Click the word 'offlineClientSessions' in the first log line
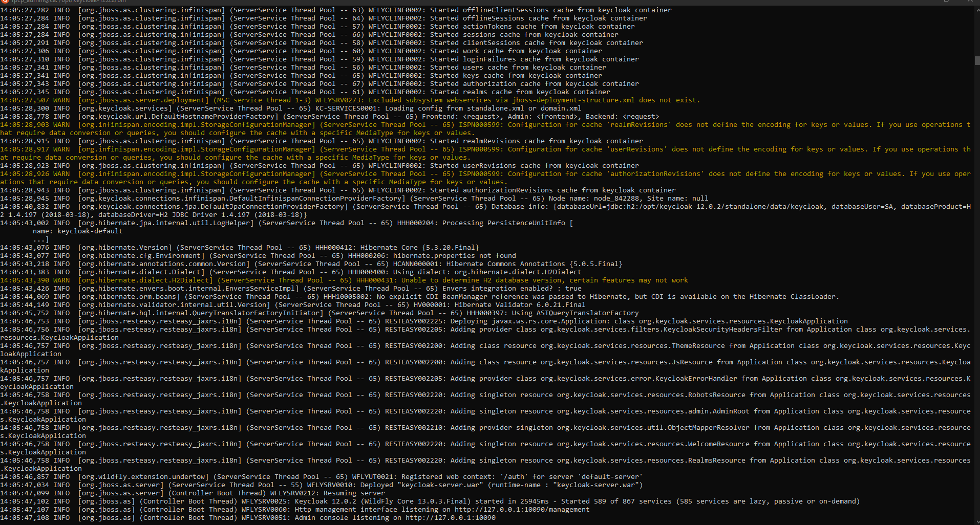The image size is (980, 525). click(x=506, y=10)
